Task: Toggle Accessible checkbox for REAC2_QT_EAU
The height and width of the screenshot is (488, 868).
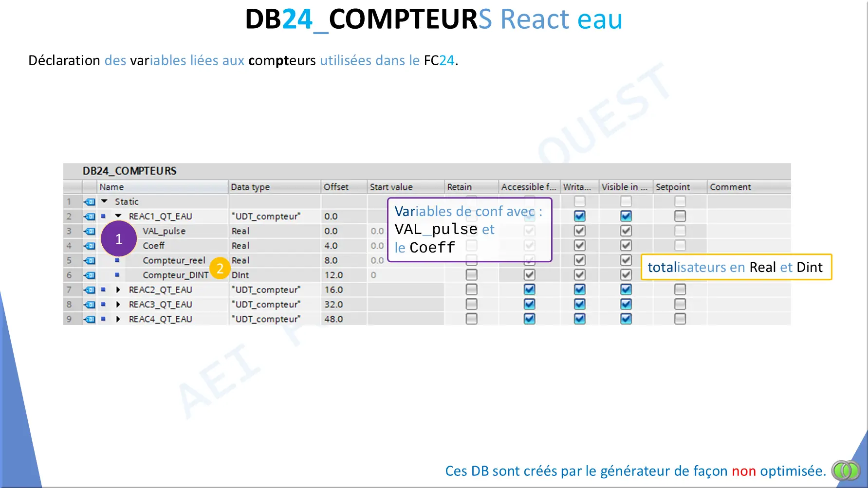Action: coord(530,289)
